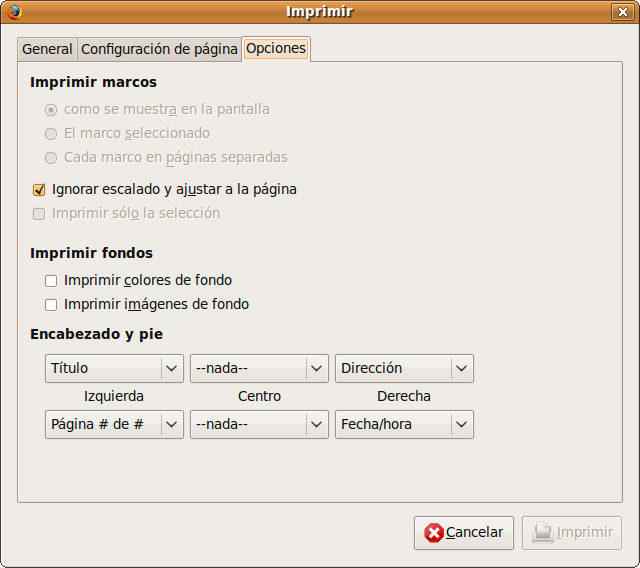Open the center footer '--nada--' dropdown
The image size is (640, 568).
[259, 424]
